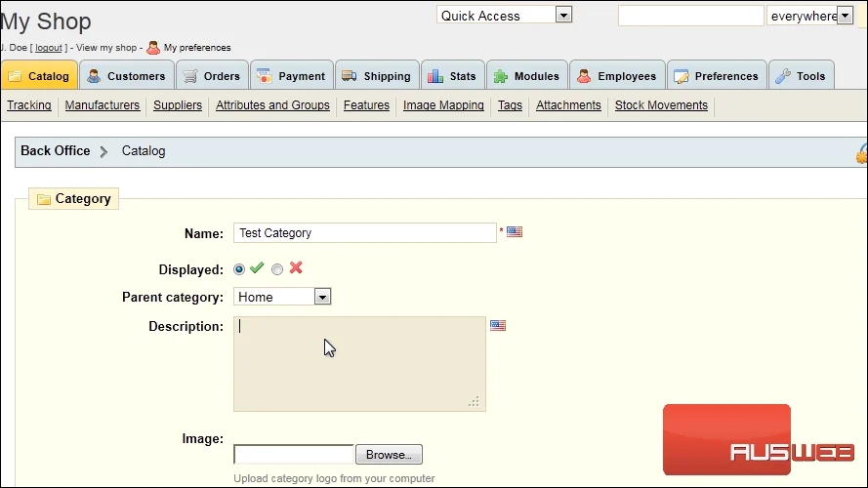Viewport: 868px width, 488px height.
Task: Open Image Mapping link
Action: tap(443, 105)
